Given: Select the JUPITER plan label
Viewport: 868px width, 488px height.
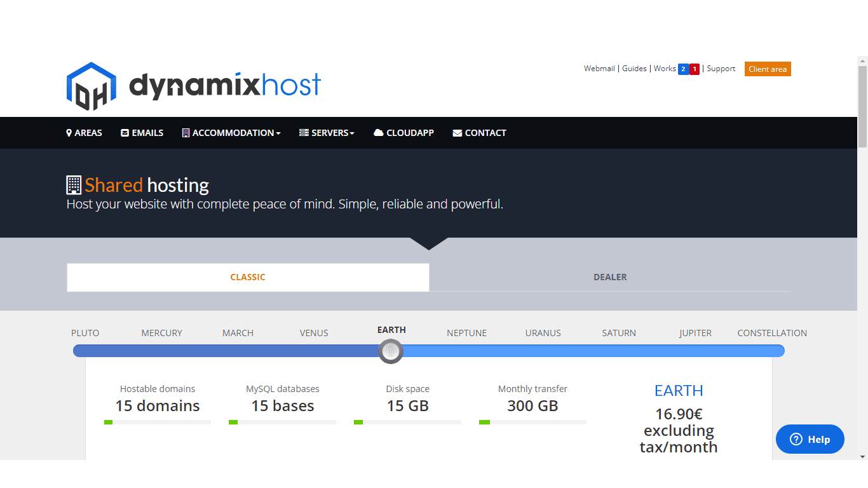Looking at the screenshot, I should [x=695, y=333].
